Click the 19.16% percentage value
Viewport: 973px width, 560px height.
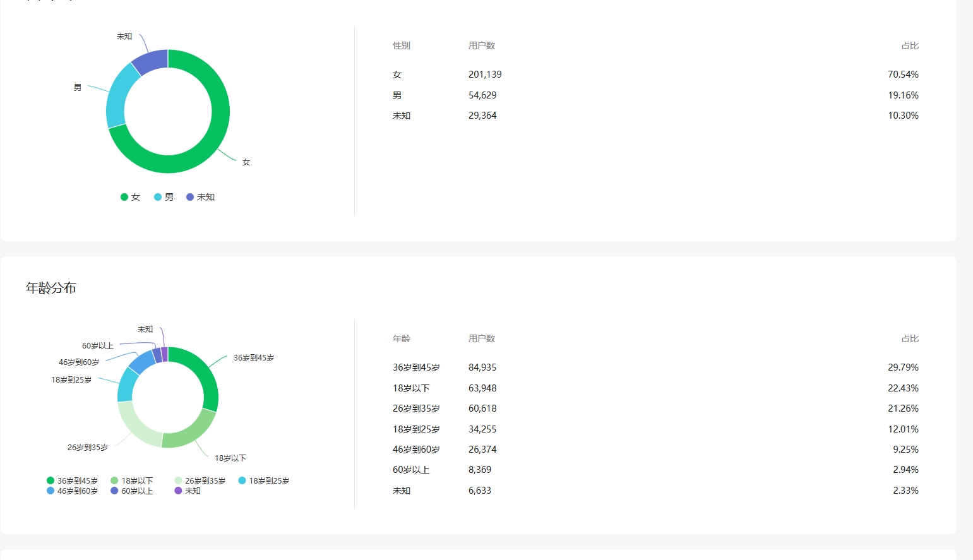point(903,95)
